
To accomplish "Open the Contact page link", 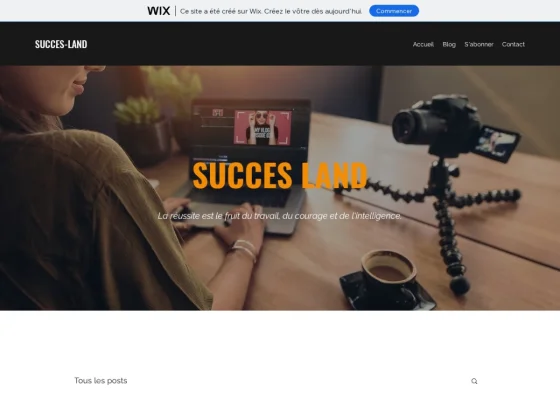I will (x=513, y=44).
